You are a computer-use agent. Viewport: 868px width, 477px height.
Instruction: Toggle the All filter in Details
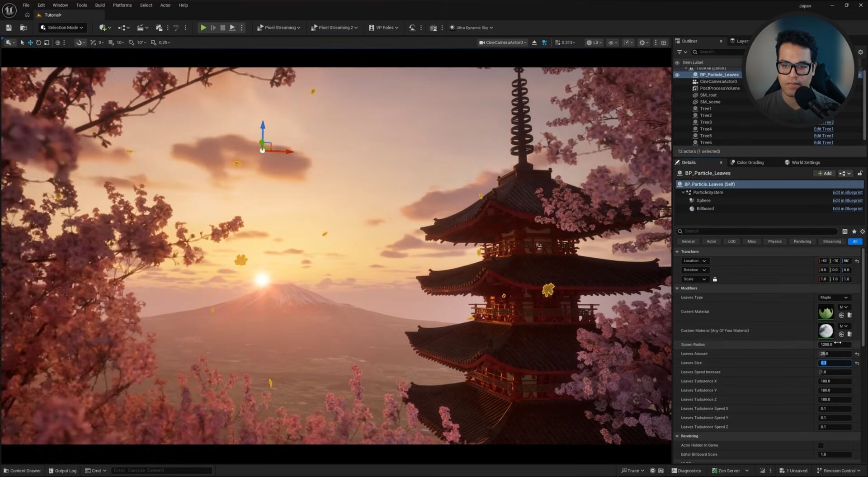[x=854, y=241]
